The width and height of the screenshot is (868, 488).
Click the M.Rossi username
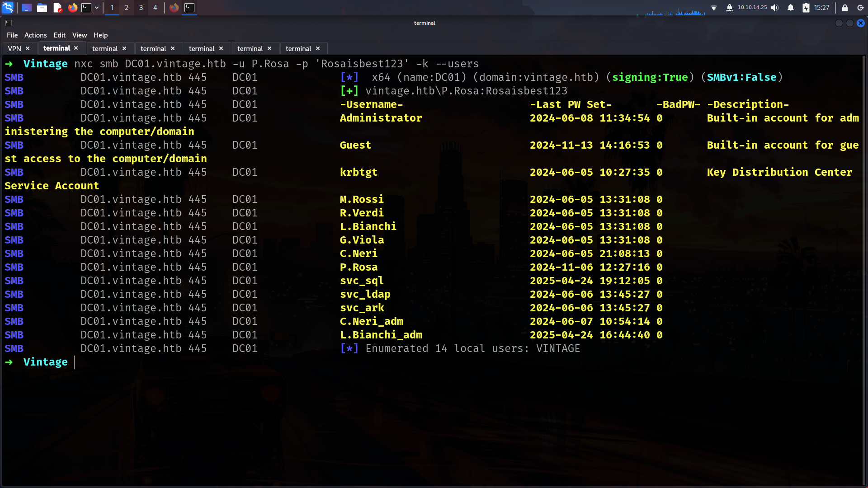click(x=362, y=199)
